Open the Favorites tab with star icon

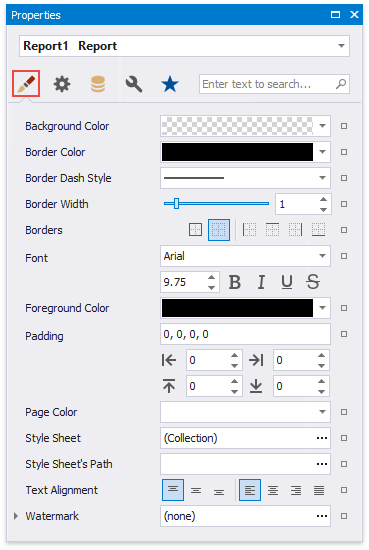click(x=170, y=84)
